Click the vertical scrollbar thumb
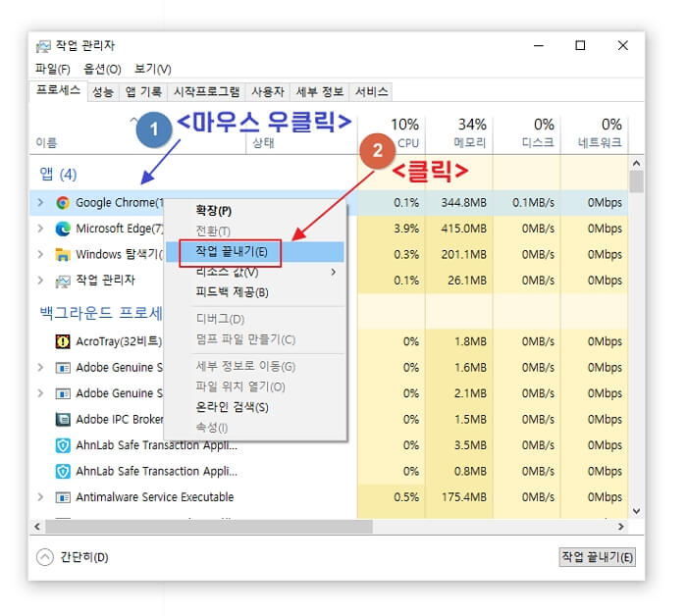The width and height of the screenshot is (687, 616). 637,181
